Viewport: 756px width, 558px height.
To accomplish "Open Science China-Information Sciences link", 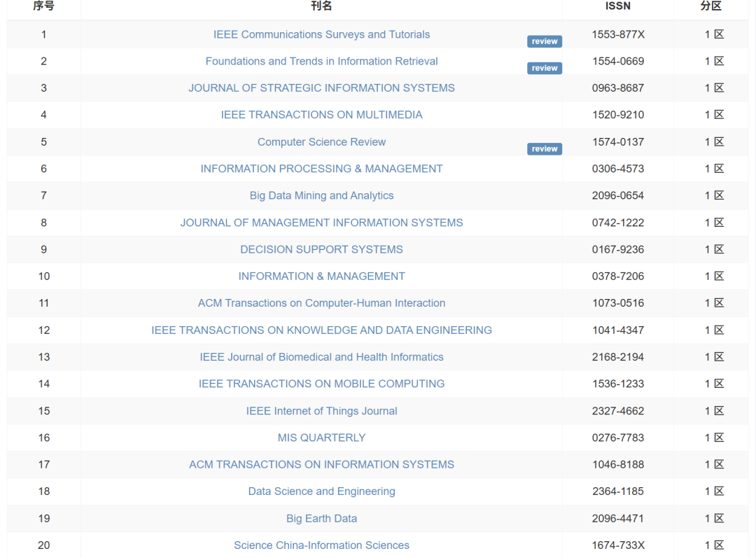I will tap(321, 545).
